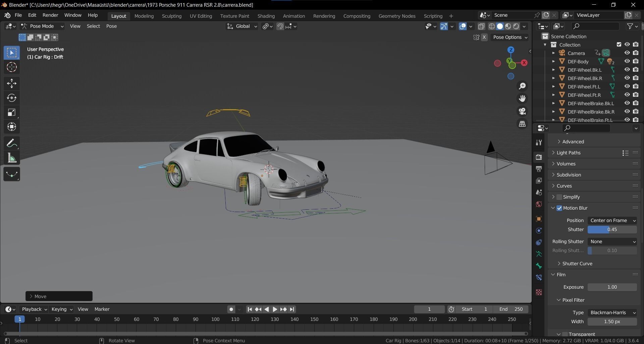Collapse the Film panel
Screen dimensions: 644x344
pos(553,275)
